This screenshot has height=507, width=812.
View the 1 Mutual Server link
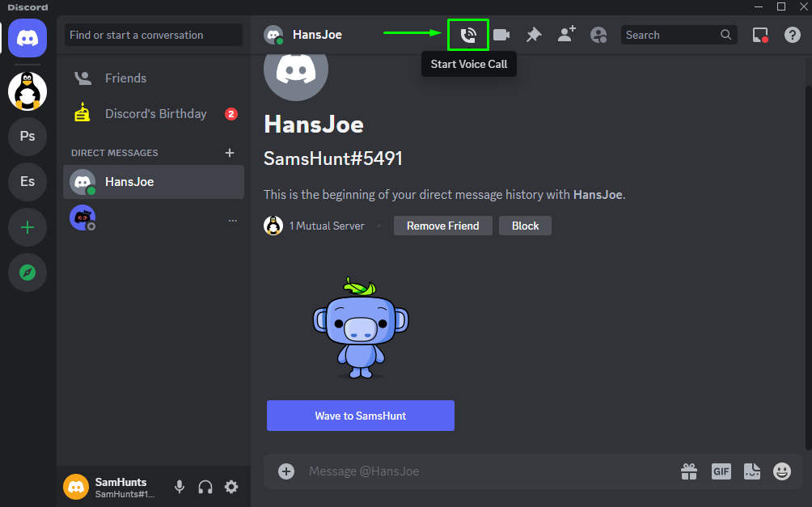[327, 226]
